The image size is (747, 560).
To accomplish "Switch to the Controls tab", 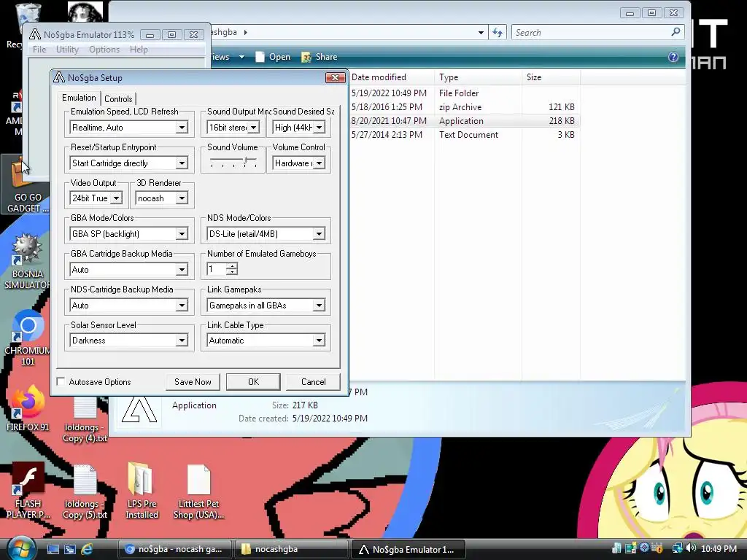I will click(x=118, y=98).
